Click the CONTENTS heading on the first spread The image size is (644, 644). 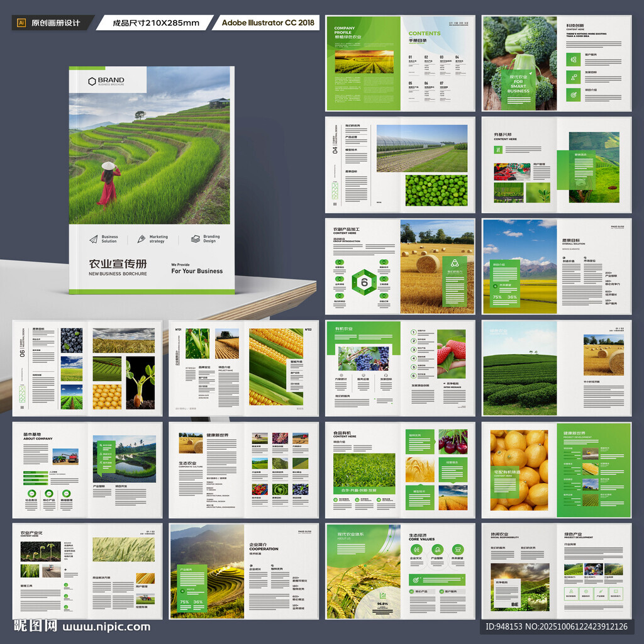tap(425, 34)
